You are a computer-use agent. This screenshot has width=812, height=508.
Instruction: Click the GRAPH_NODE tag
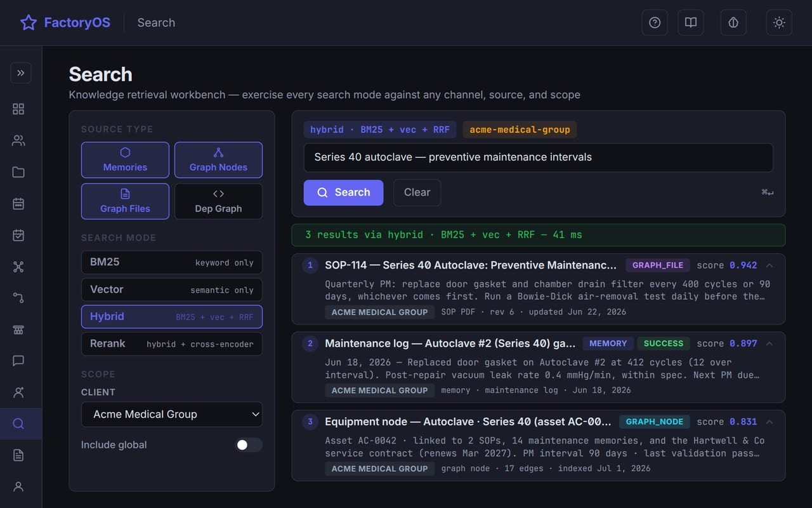point(655,422)
